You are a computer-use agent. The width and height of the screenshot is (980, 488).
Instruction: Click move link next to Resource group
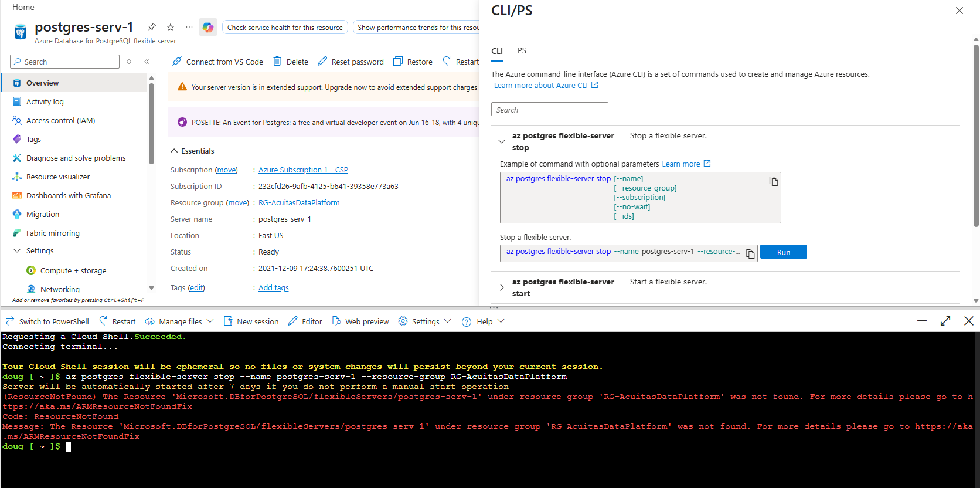click(237, 203)
